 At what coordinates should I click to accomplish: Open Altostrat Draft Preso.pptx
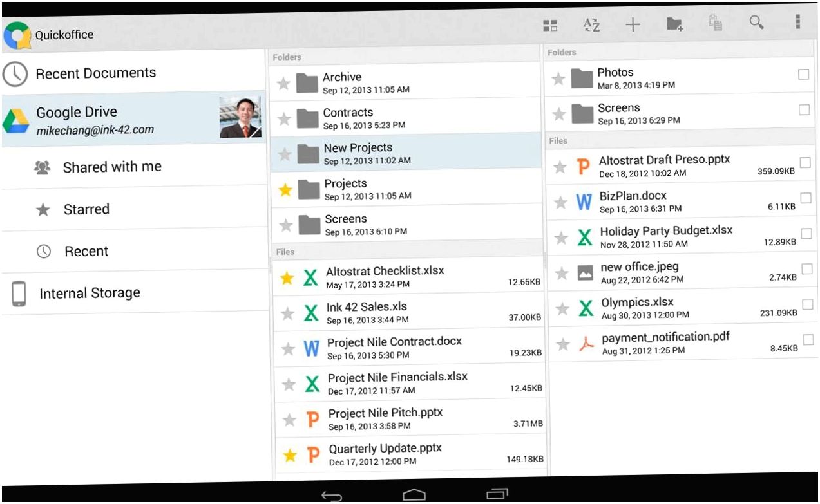(683, 165)
